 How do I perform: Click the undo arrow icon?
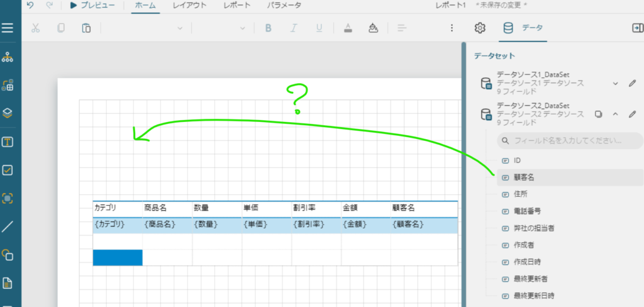pos(31,5)
